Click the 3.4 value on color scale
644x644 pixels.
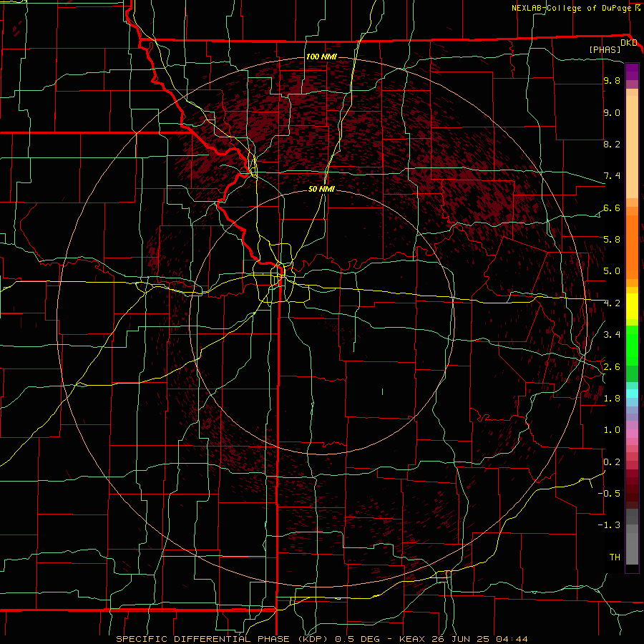612,335
